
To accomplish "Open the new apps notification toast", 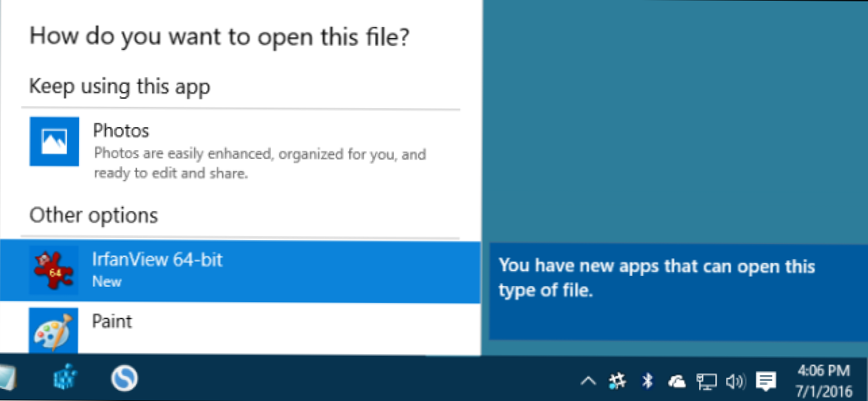I will (678, 291).
